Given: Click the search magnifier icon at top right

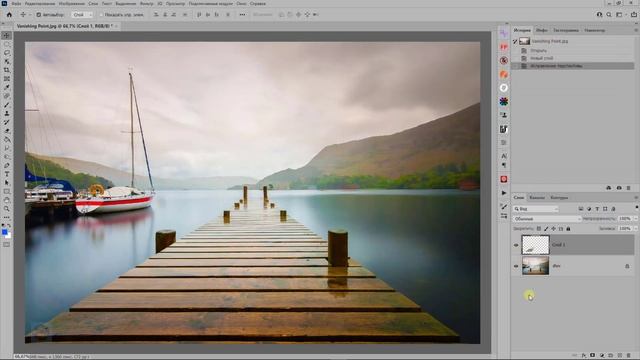Looking at the screenshot, I should pos(609,15).
